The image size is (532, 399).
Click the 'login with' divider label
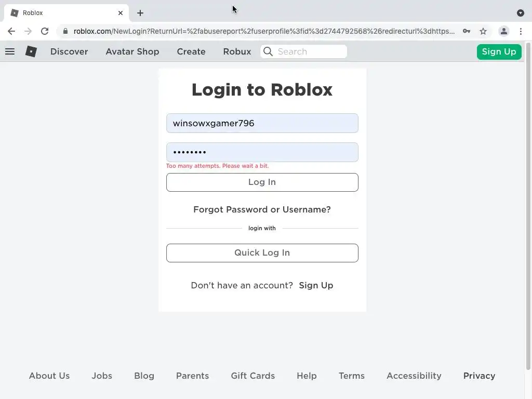(262, 228)
